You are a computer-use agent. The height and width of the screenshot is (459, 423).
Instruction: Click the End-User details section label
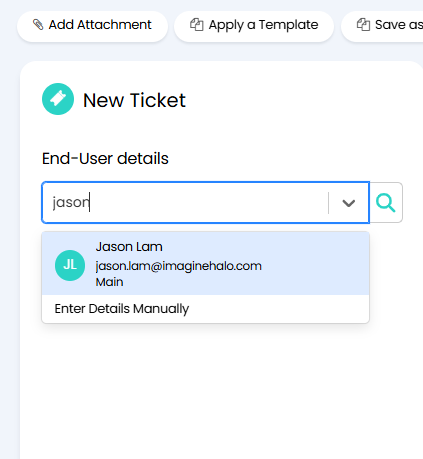pyautogui.click(x=105, y=158)
